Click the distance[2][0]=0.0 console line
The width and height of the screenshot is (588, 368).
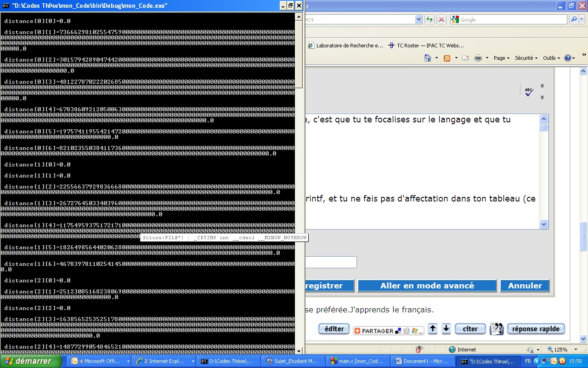click(x=38, y=281)
